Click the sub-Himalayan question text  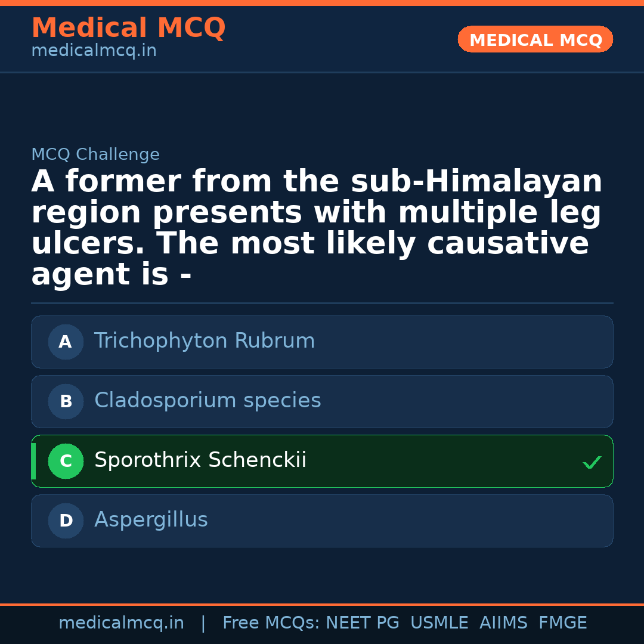point(316,228)
